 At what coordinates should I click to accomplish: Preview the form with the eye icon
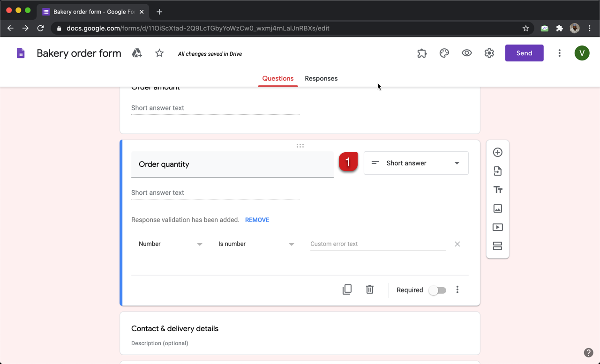pos(466,53)
